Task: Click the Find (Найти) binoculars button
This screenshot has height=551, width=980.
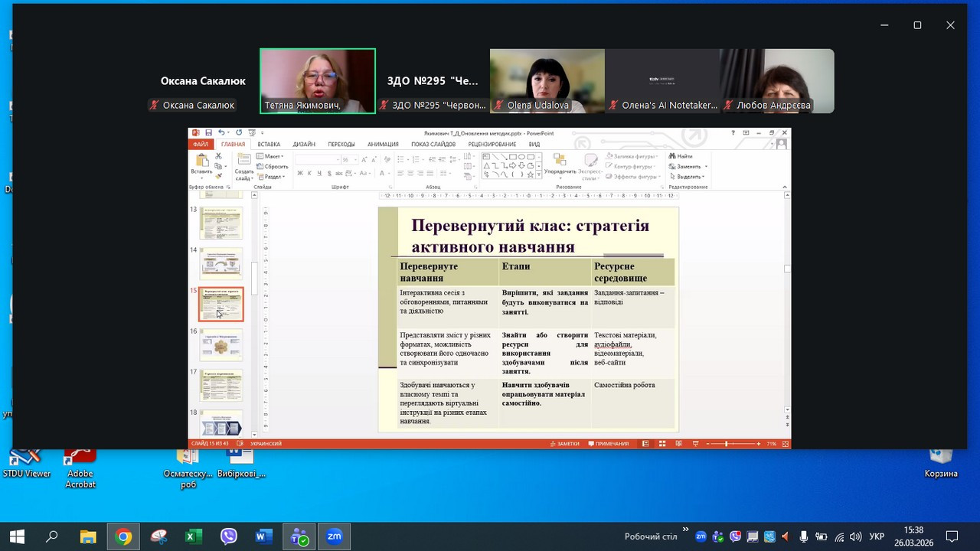Action: pos(681,156)
